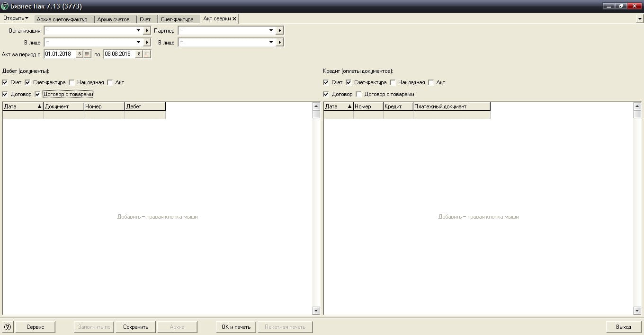Expand the Организация dropdown list

(x=138, y=31)
